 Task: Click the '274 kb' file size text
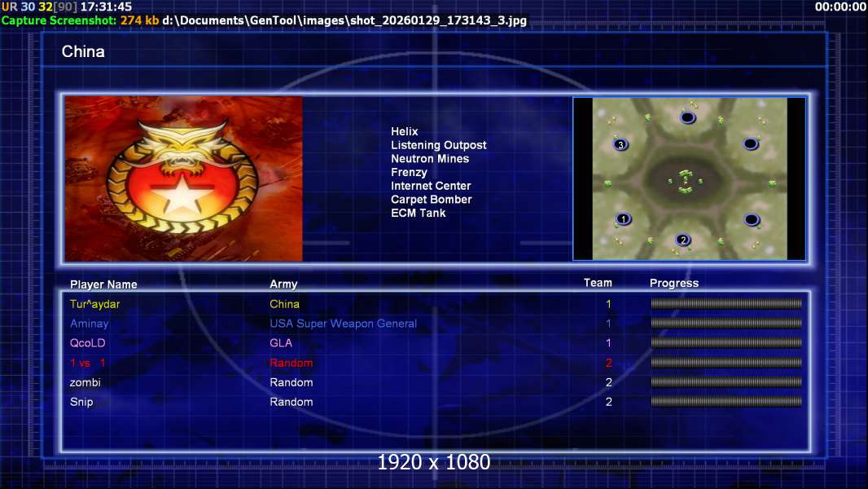[139, 20]
